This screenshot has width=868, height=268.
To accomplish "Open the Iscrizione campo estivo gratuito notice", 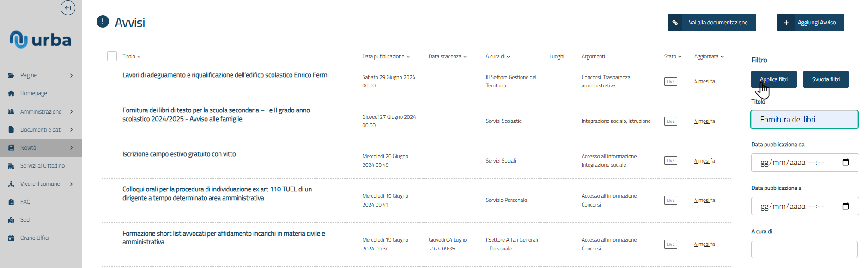I will [x=179, y=154].
